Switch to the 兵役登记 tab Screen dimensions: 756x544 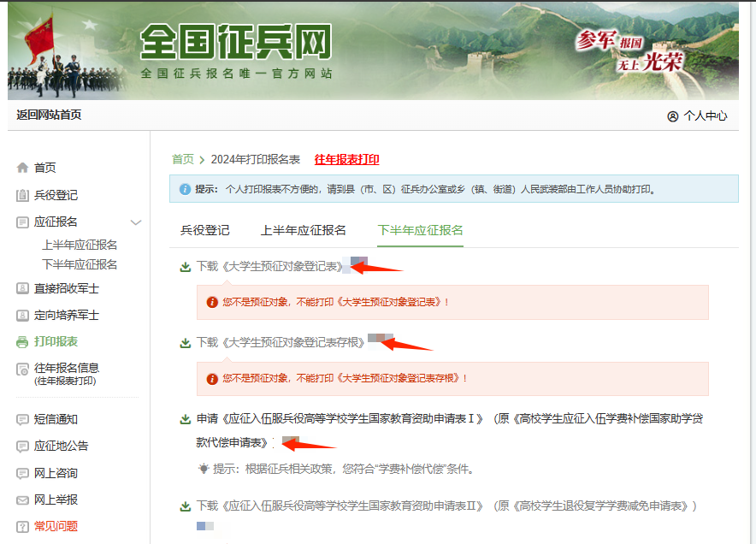point(204,230)
